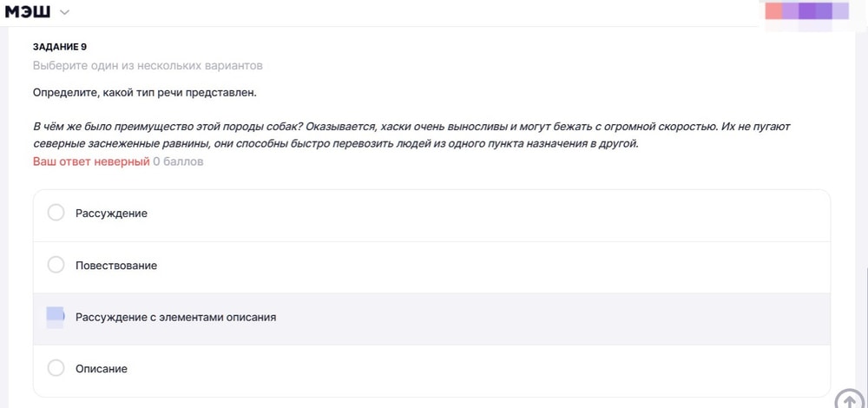868x408 pixels.
Task: Click the red Ваш ответ неверный message
Action: pos(91,161)
